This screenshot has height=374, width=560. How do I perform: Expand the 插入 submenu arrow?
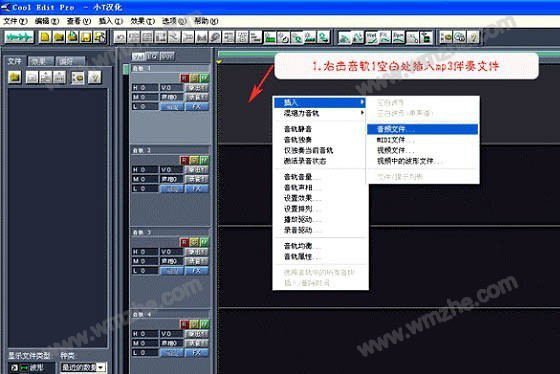(362, 102)
